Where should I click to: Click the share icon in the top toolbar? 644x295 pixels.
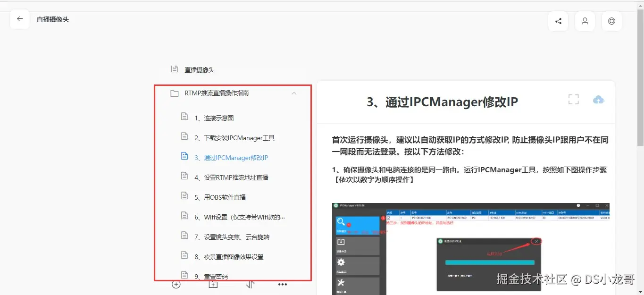point(558,21)
